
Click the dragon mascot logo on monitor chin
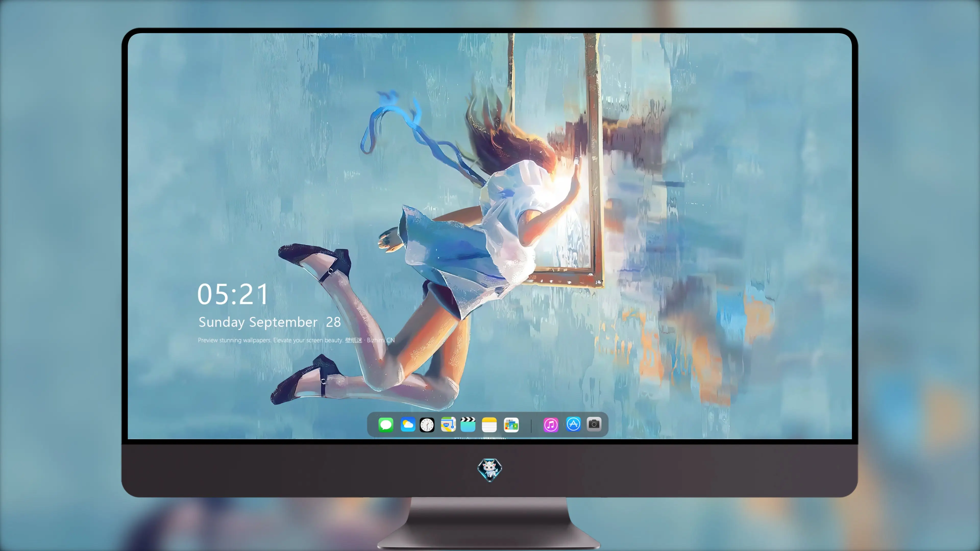point(490,470)
